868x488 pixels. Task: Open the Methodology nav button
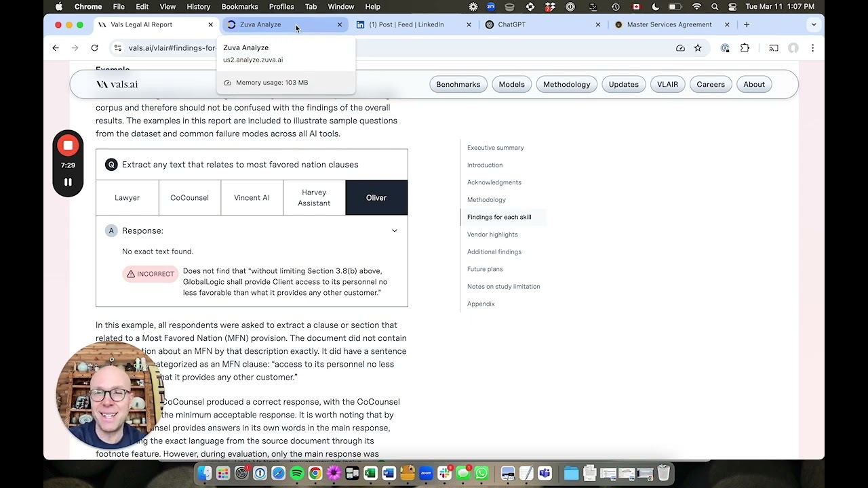pyautogui.click(x=567, y=85)
